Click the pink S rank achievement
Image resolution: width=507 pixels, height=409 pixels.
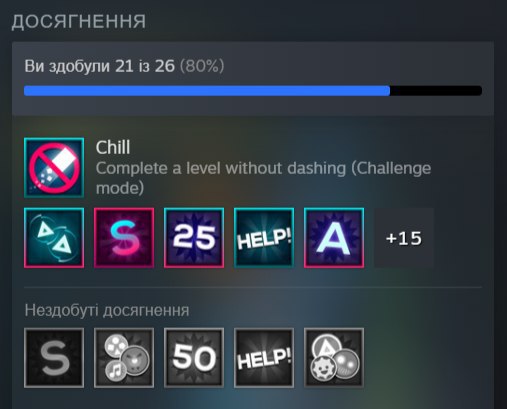(124, 238)
